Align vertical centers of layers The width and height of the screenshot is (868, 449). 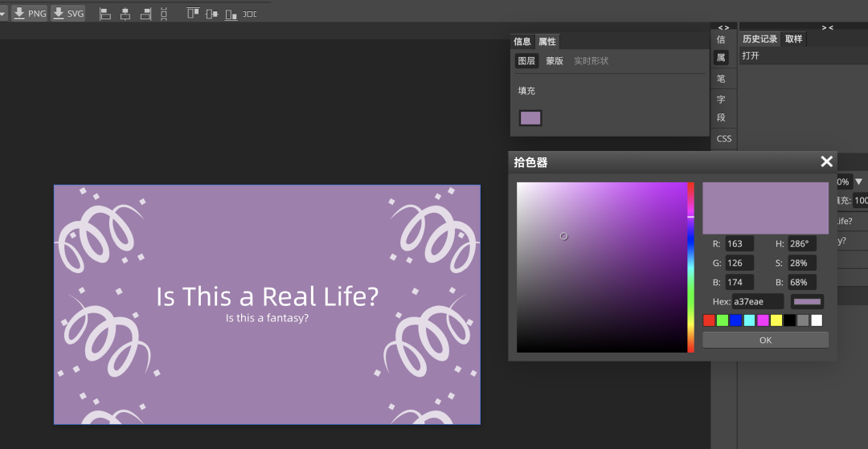(x=211, y=14)
